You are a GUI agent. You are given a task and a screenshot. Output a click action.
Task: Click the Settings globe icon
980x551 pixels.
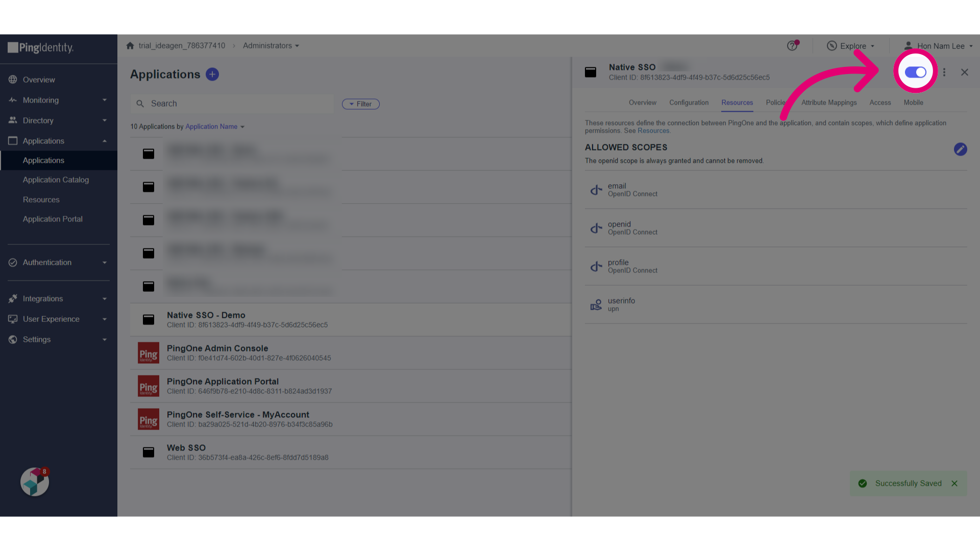point(13,339)
